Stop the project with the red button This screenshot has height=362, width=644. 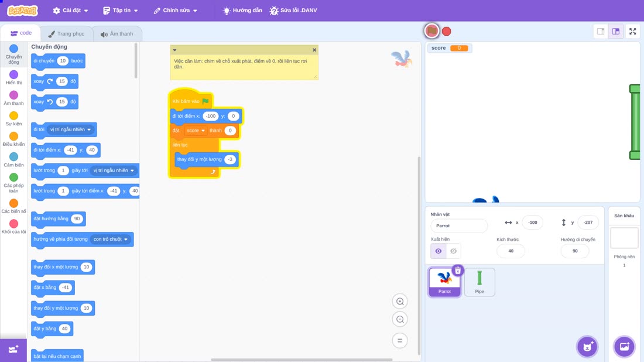point(447,31)
